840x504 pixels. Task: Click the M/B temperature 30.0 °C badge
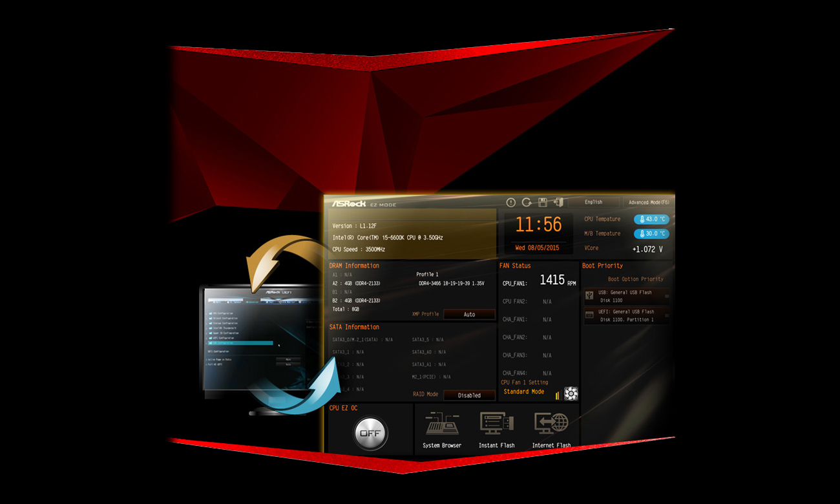click(651, 234)
